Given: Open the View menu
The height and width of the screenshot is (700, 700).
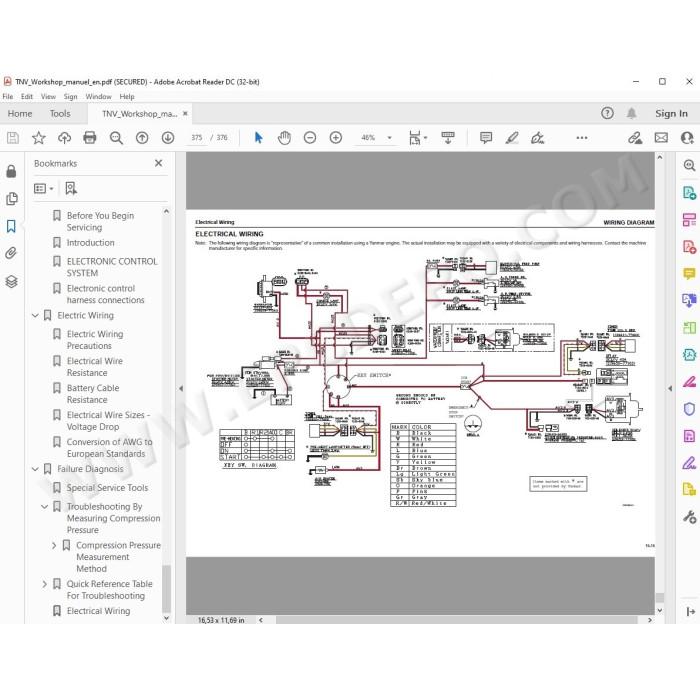Looking at the screenshot, I should 48,96.
